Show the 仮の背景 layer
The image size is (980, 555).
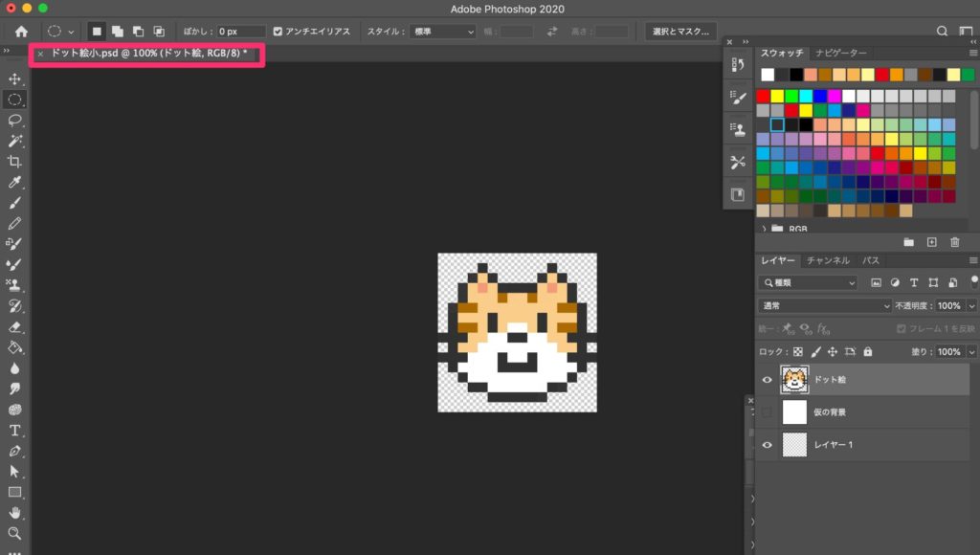coord(768,411)
